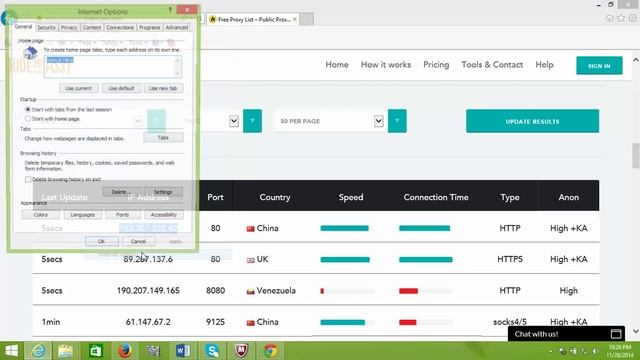Open the Colors appearance button
The width and height of the screenshot is (640, 360).
(41, 215)
